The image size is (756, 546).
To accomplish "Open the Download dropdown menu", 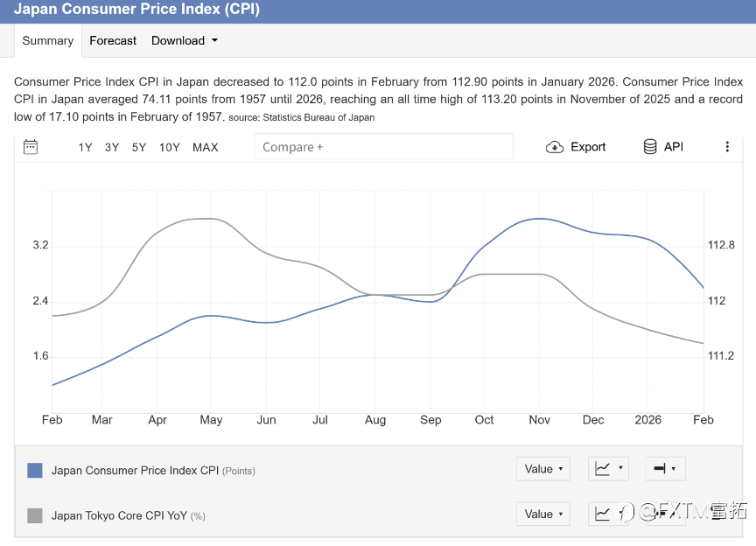I will 184,40.
